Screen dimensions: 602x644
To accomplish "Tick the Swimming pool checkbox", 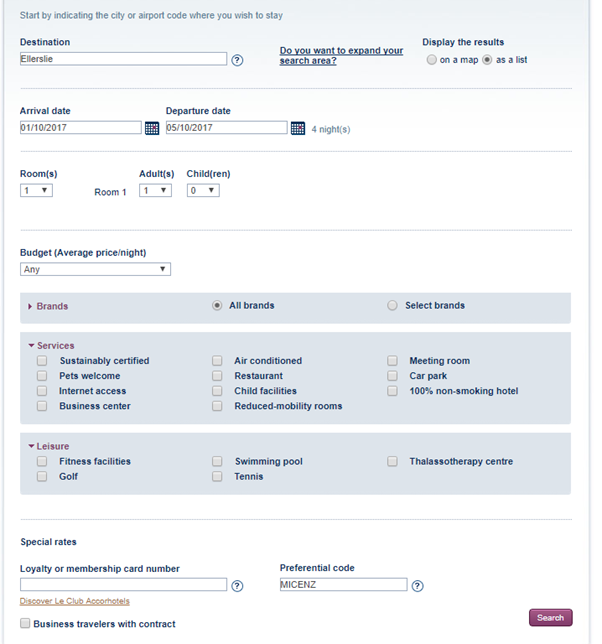I will click(217, 462).
